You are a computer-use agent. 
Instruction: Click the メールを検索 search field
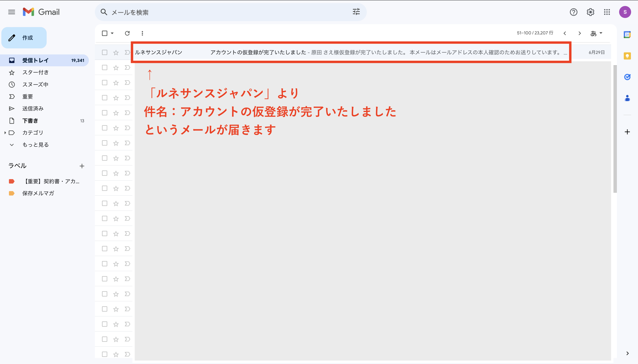coord(225,12)
